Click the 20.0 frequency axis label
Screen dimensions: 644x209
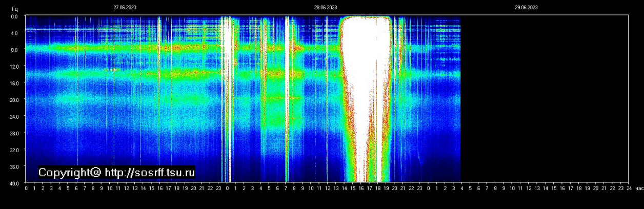(x=14, y=100)
